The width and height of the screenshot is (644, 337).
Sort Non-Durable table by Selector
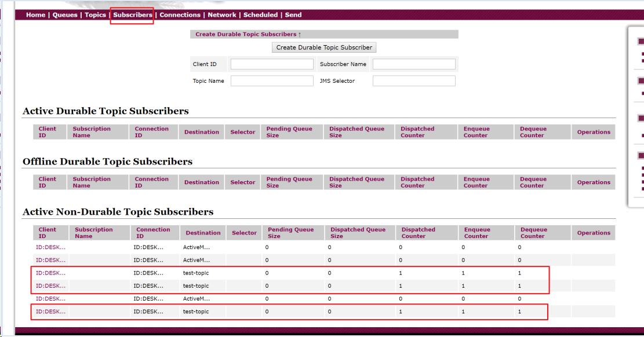(x=245, y=233)
